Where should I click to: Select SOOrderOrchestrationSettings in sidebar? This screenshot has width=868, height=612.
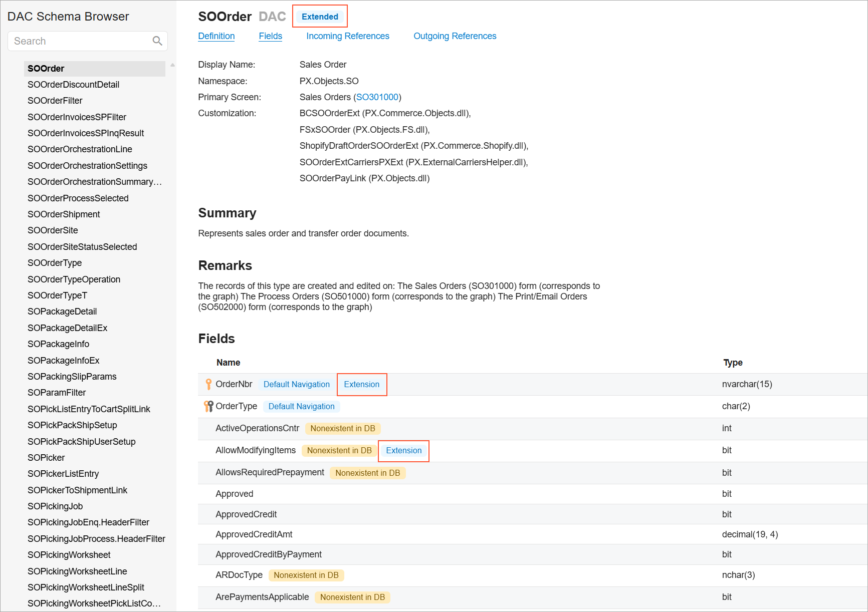coord(88,166)
